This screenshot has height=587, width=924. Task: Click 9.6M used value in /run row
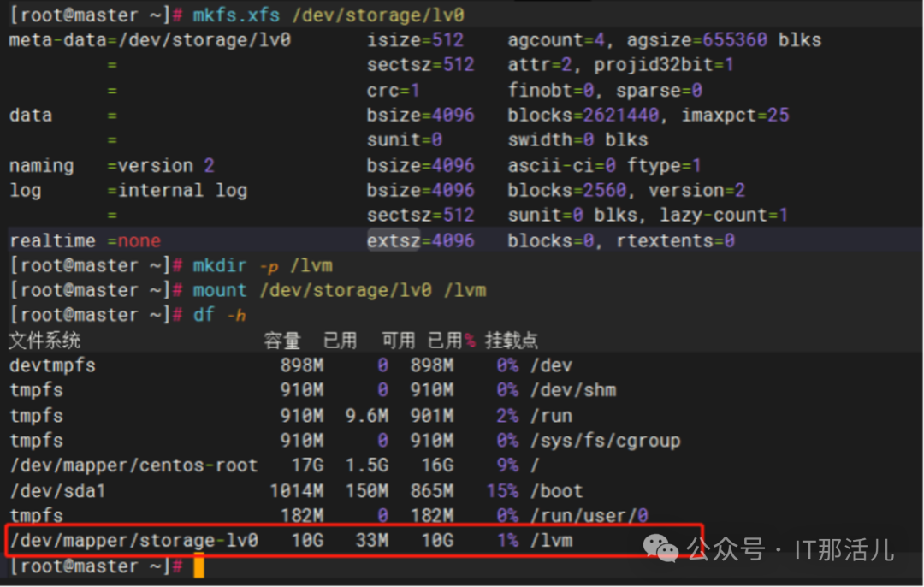[366, 416]
